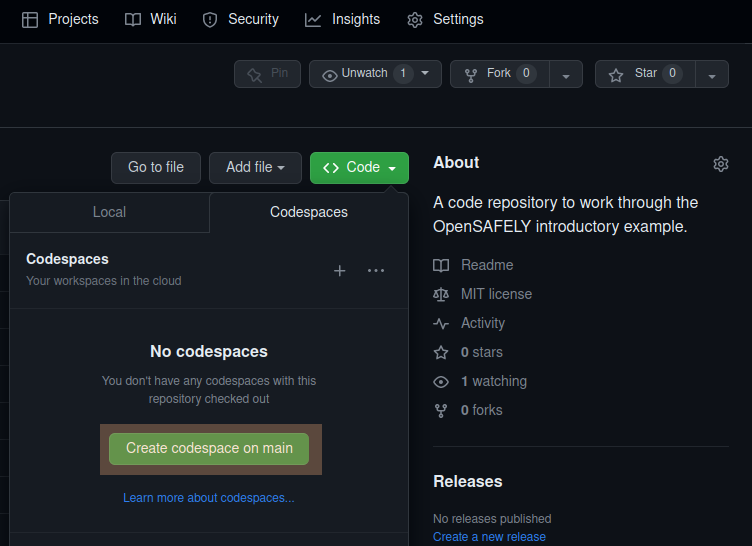This screenshot has height=546, width=752.
Task: Toggle the green Code dropdown button
Action: (x=359, y=167)
